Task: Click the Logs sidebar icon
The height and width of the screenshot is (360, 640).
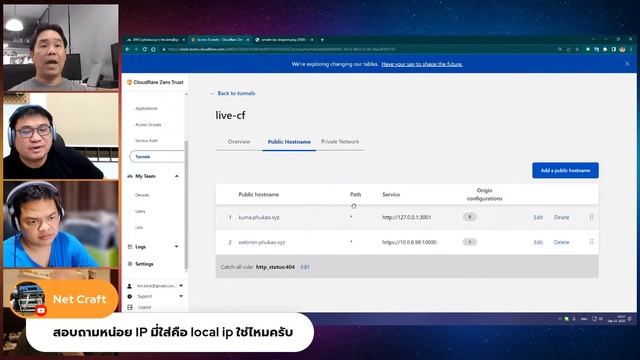Action: [130, 247]
